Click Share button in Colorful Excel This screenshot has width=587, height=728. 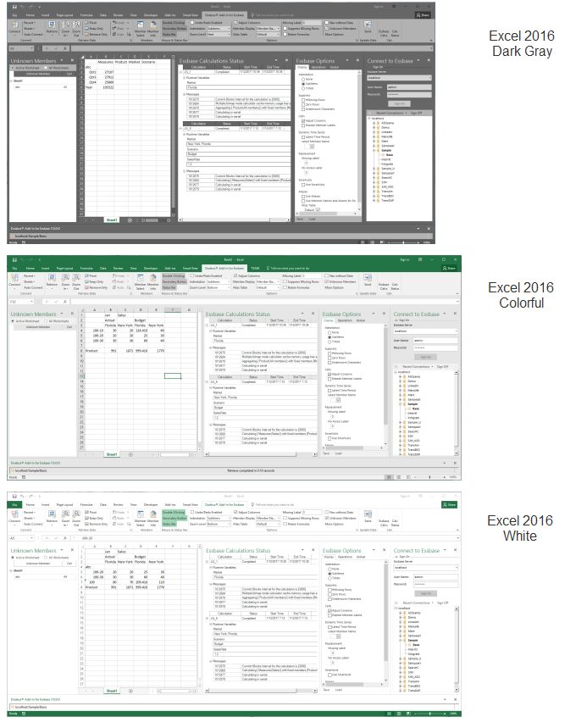449,269
